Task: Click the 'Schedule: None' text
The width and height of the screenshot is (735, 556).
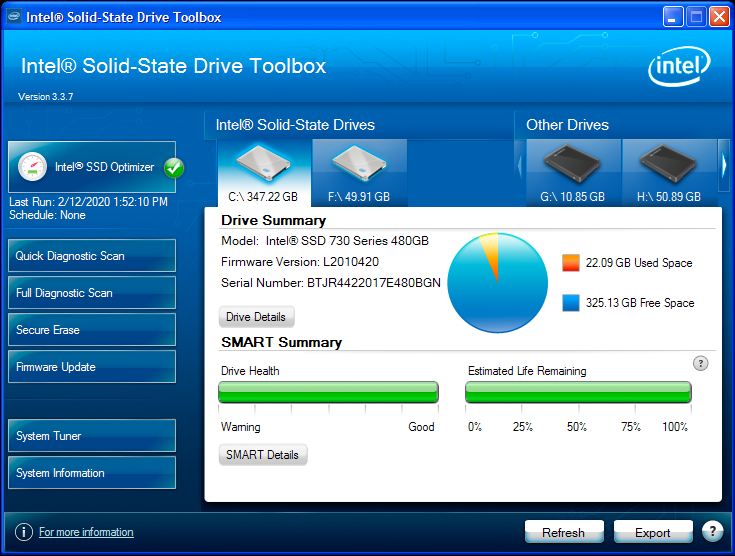Action: [x=47, y=215]
